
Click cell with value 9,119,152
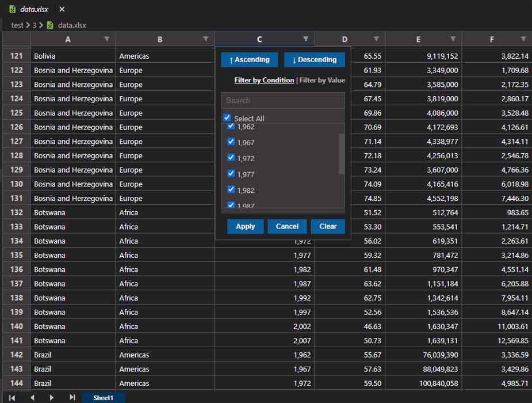(x=423, y=56)
